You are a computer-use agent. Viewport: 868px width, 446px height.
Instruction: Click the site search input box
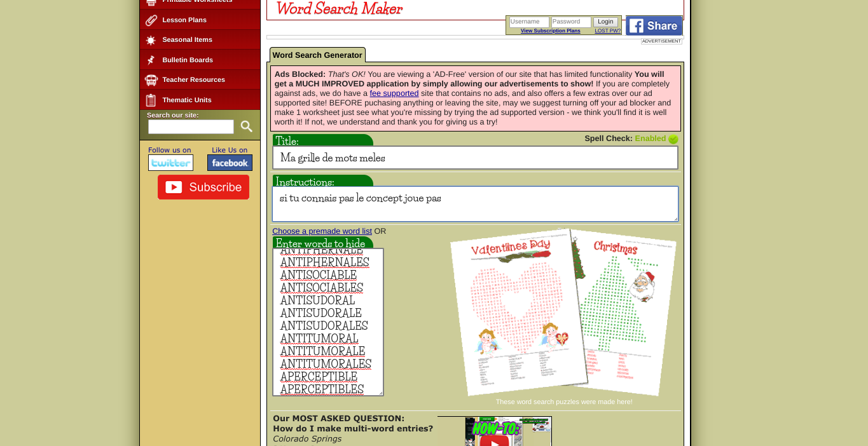point(191,126)
